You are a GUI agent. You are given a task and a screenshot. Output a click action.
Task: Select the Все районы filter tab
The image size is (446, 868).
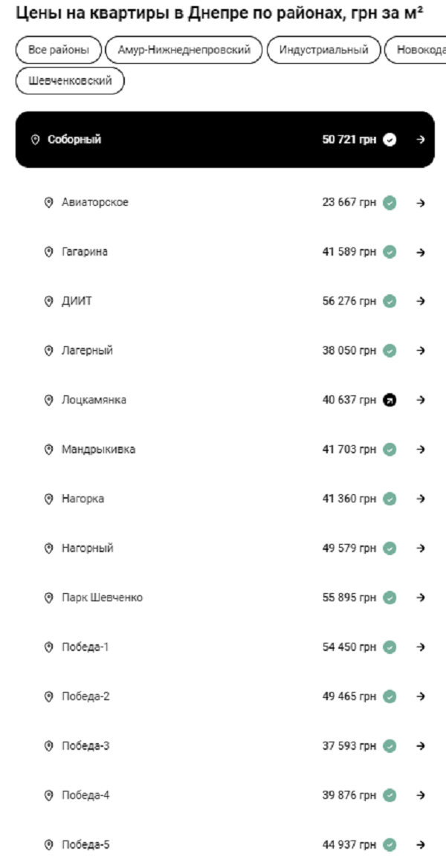click(58, 51)
